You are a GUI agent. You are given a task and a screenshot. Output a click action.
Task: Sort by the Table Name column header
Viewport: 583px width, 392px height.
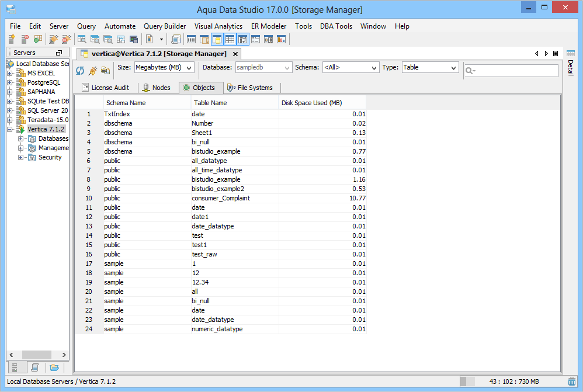[x=235, y=103]
